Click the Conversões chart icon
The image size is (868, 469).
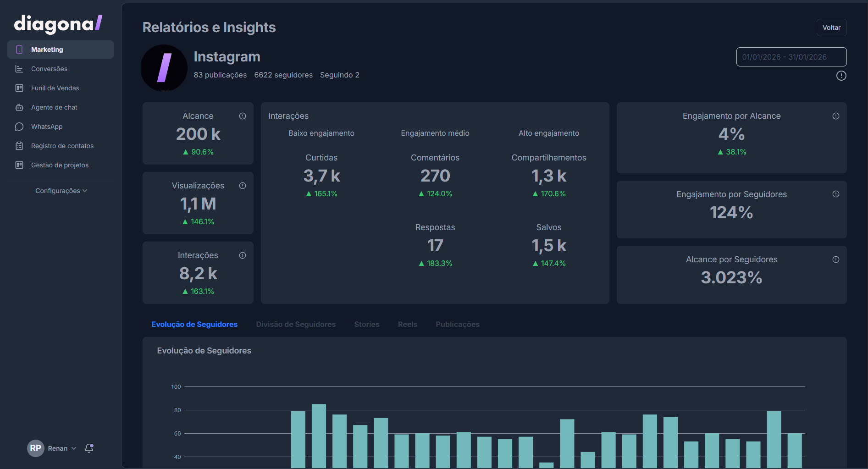coord(19,69)
